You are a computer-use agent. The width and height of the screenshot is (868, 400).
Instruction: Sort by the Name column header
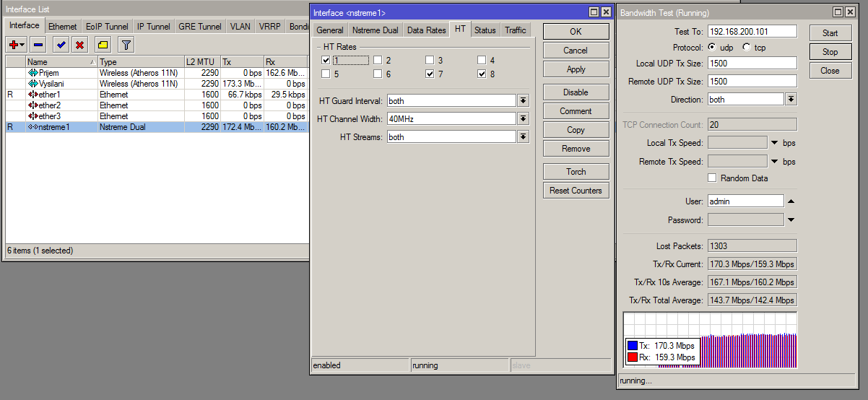pyautogui.click(x=61, y=62)
